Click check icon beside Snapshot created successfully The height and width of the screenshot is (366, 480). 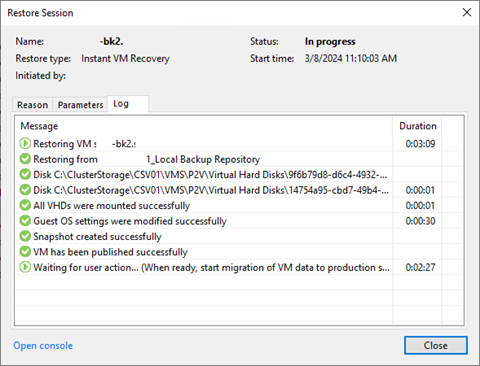[x=25, y=236]
